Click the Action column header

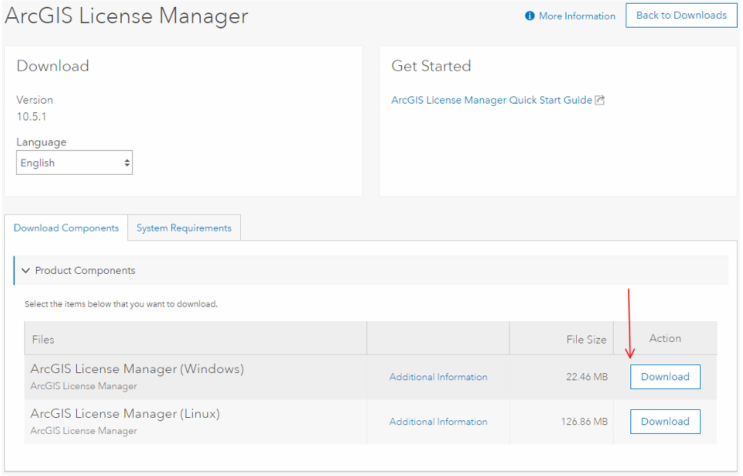click(665, 339)
